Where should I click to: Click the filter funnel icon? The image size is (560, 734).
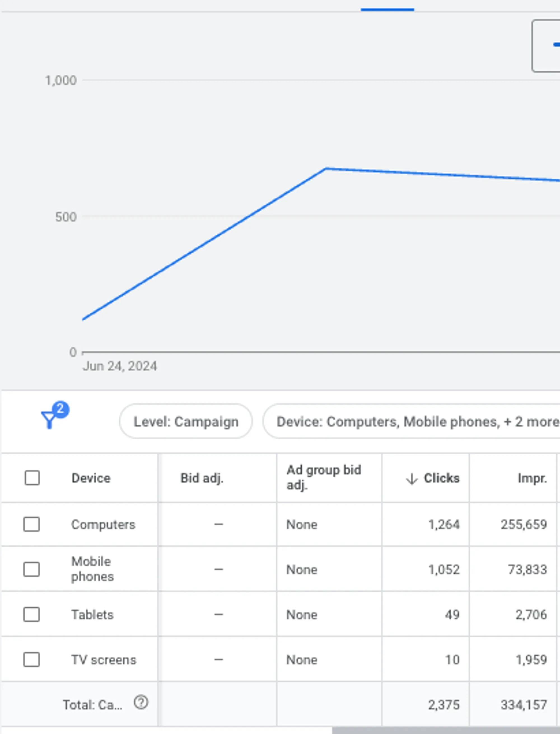pos(49,420)
